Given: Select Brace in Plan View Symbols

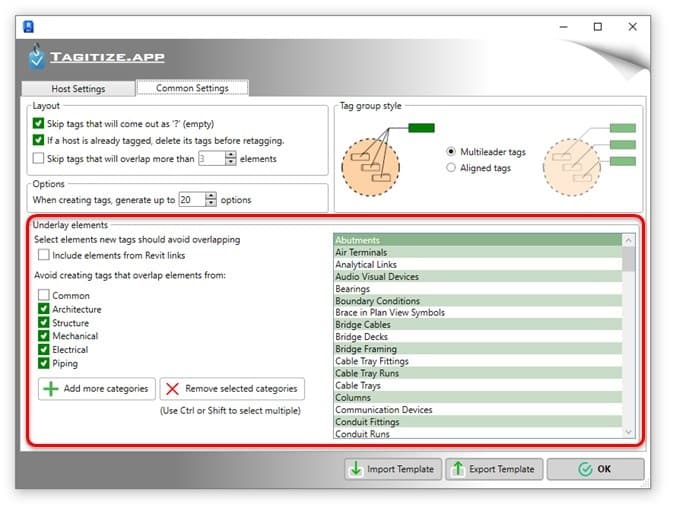Looking at the screenshot, I should point(478,312).
